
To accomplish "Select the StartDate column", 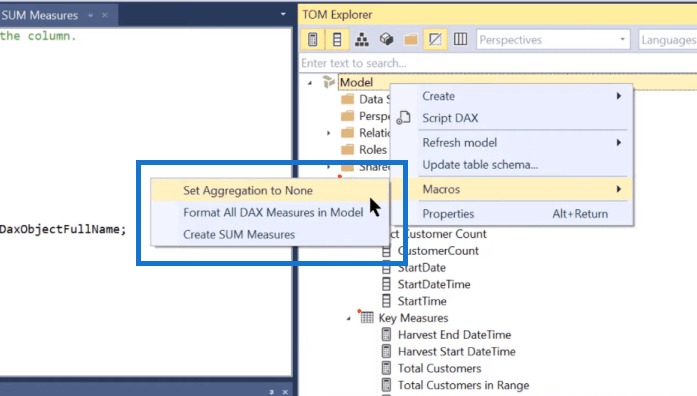I will point(421,268).
